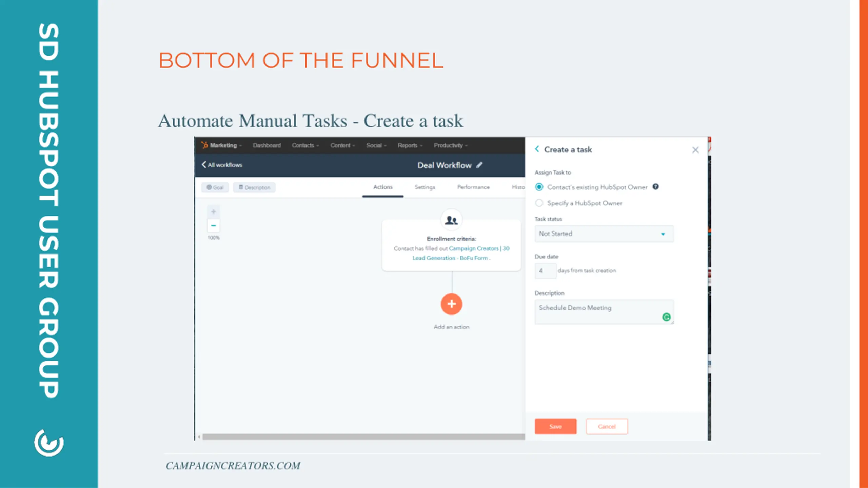868x488 pixels.
Task: Open the Performance tab
Action: (473, 187)
